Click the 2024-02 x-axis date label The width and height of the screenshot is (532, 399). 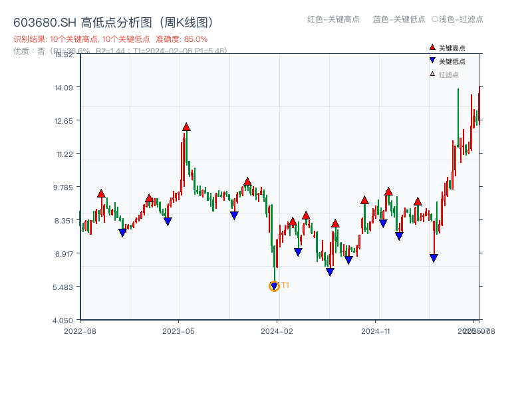(x=277, y=331)
